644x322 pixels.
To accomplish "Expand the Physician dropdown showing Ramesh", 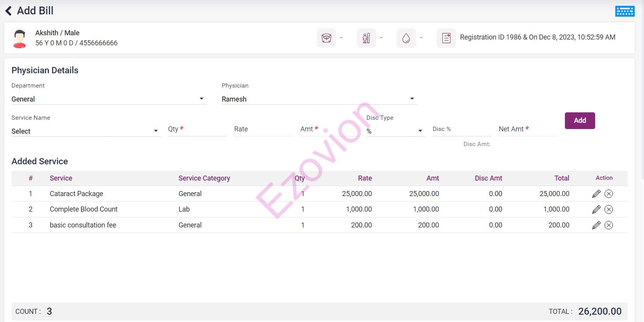I will (x=319, y=99).
